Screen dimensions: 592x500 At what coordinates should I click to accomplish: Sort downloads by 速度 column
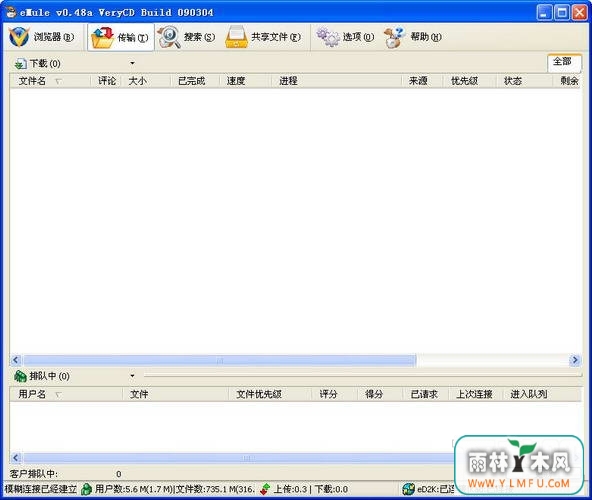245,81
